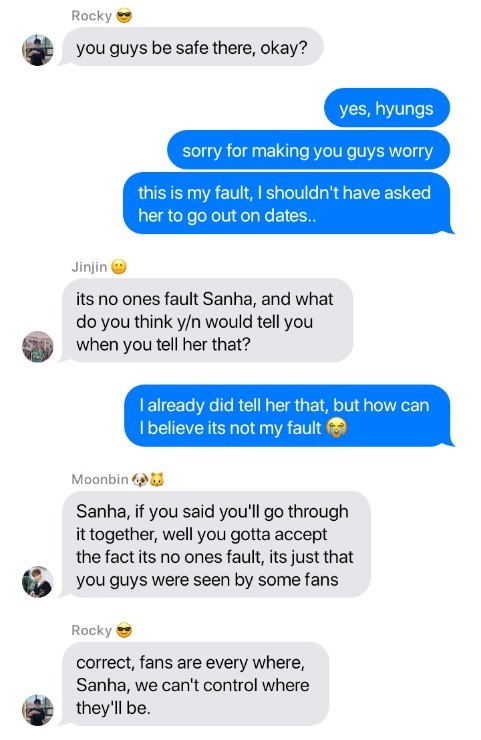Viewport: 481px width, 740px height.
Task: Click the sunglasses emoji next to the bottom Rocky name
Action: pyautogui.click(x=124, y=631)
